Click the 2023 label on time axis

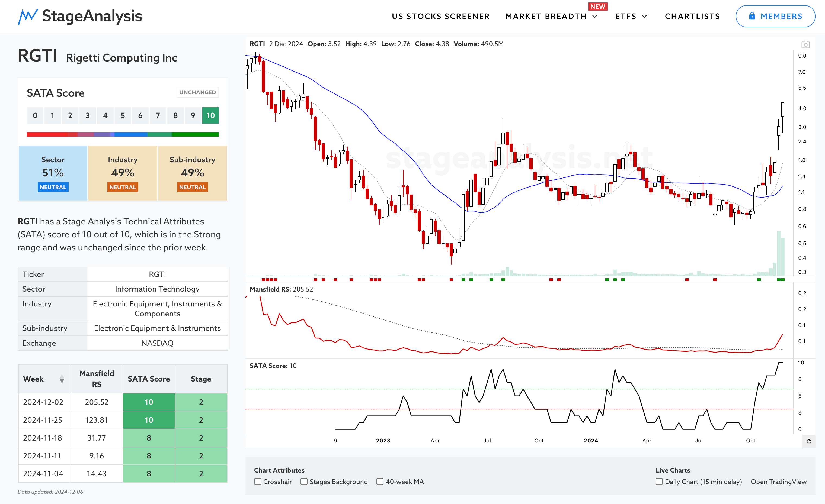pos(383,440)
